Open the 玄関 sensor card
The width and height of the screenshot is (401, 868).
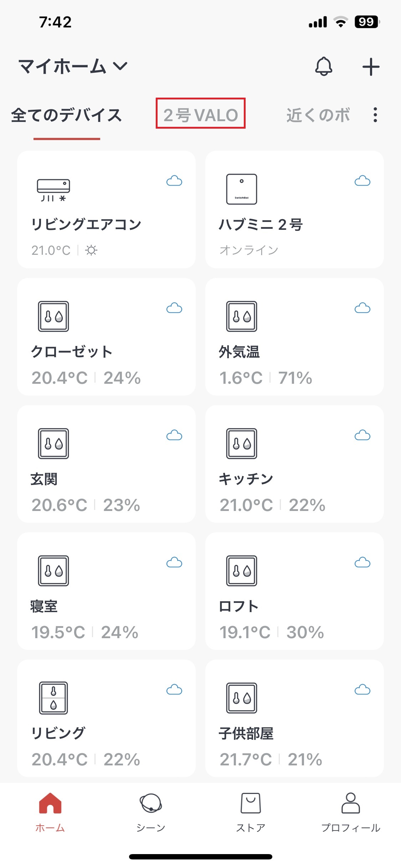[106, 464]
